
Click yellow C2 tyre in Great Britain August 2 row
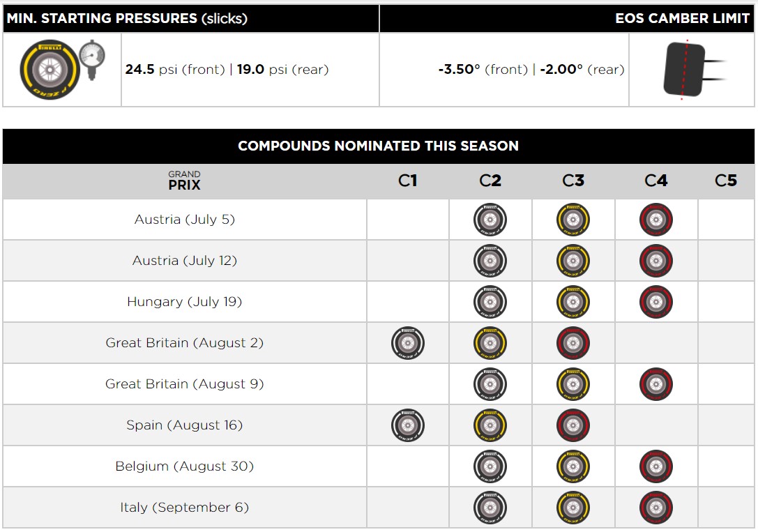(x=490, y=343)
